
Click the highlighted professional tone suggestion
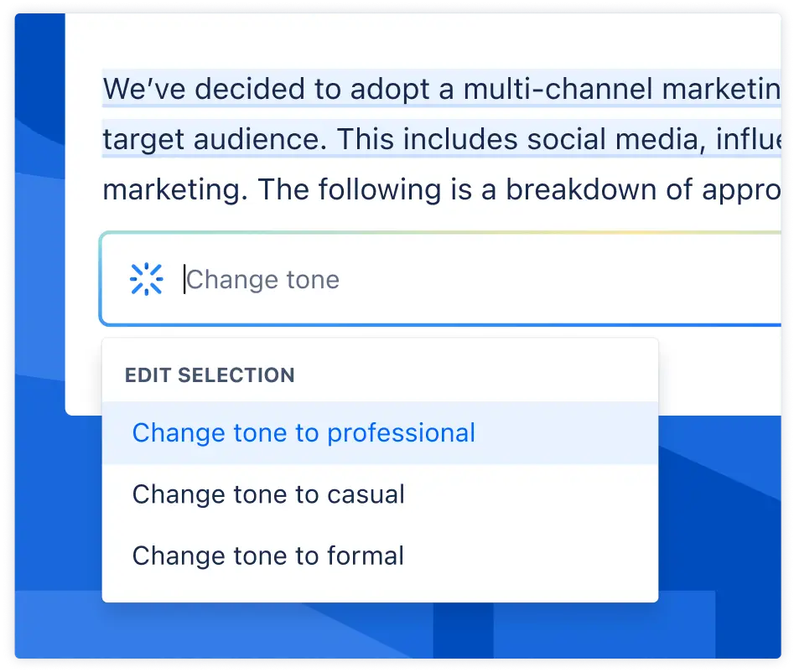click(x=304, y=432)
